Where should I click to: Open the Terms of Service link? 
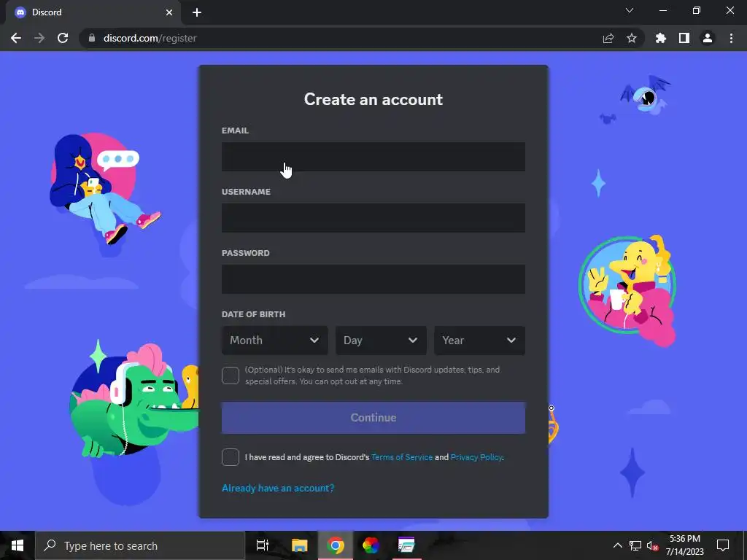(x=402, y=457)
